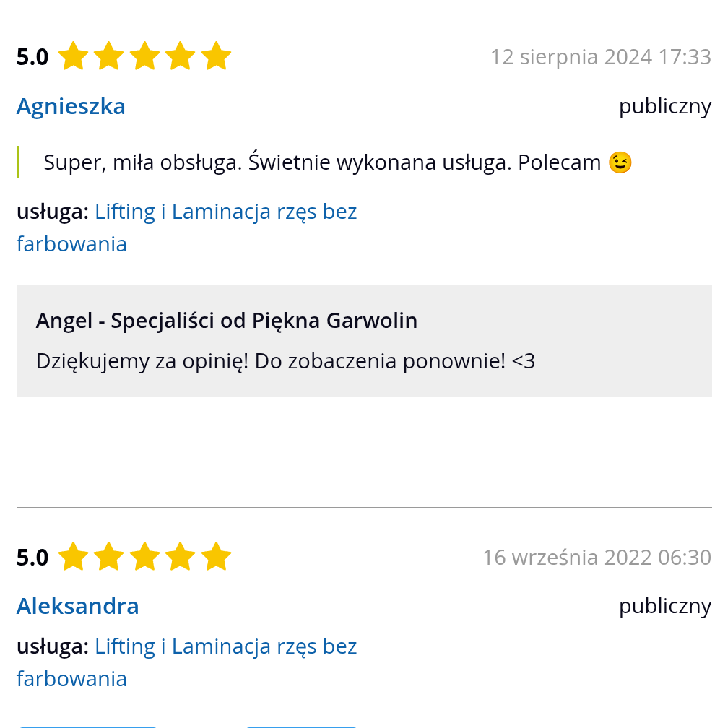Click the 'publiczny' label on Aleksandra's review
This screenshot has width=728, height=728.
(x=664, y=606)
